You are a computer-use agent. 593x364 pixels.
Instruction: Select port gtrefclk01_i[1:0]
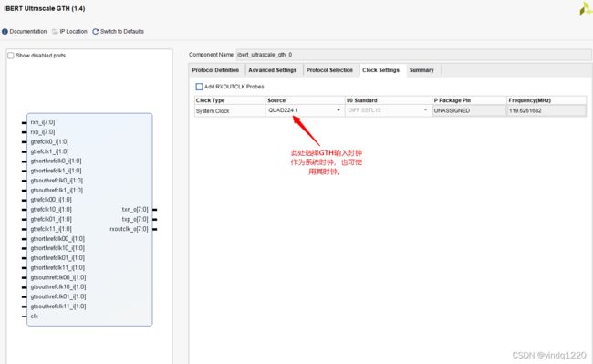click(x=51, y=220)
